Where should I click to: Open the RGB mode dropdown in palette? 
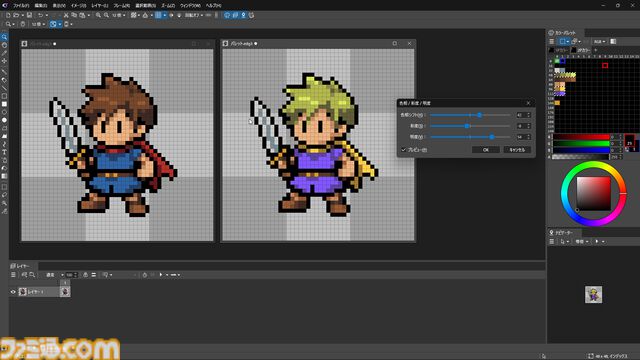click(600, 41)
